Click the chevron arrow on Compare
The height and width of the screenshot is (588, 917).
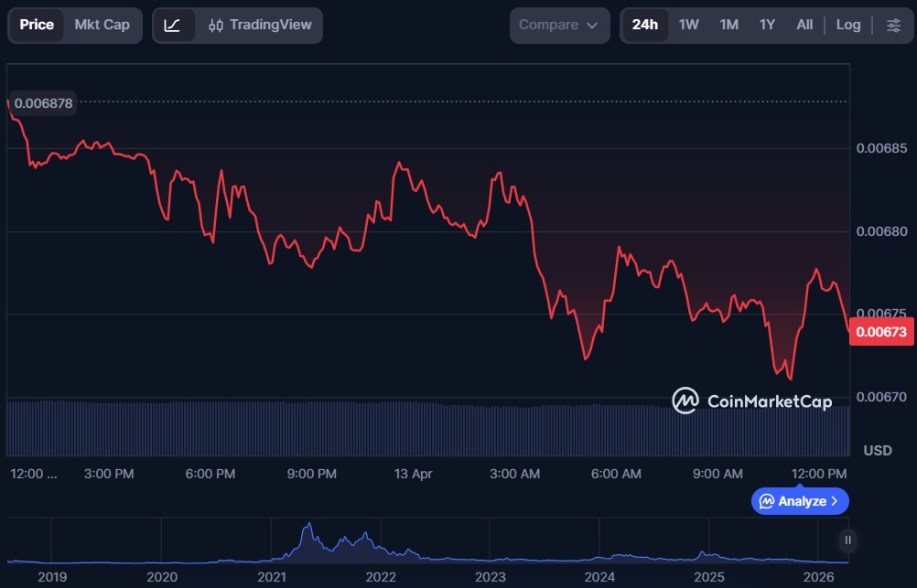tap(592, 26)
